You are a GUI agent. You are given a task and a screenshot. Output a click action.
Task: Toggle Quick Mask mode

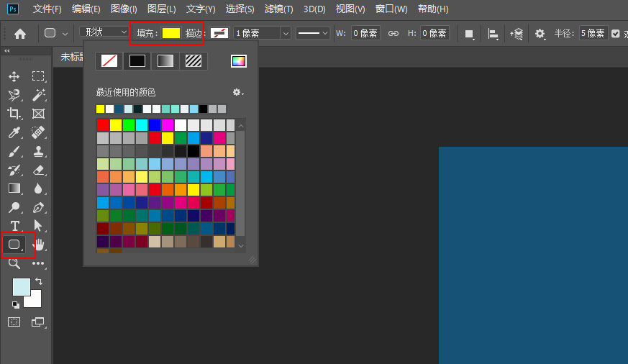point(14,322)
